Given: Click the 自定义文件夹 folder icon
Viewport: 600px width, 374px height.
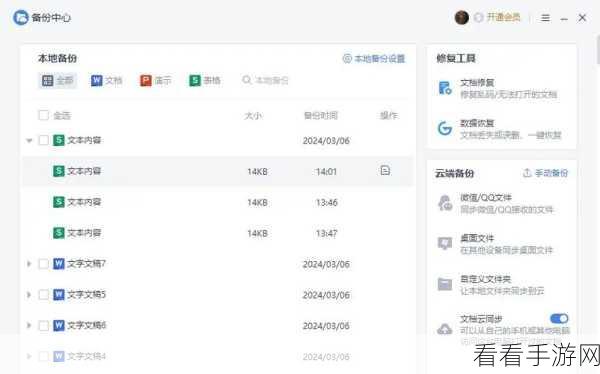Looking at the screenshot, I should click(445, 284).
